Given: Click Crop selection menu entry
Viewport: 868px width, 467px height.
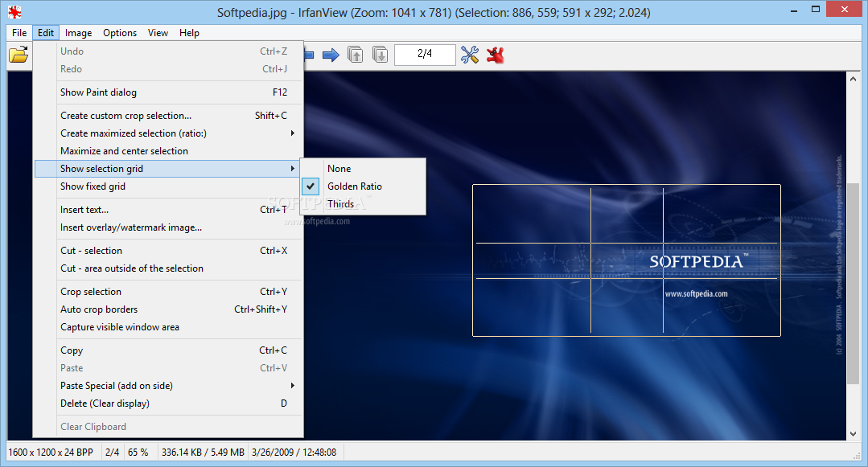Looking at the screenshot, I should [x=168, y=292].
